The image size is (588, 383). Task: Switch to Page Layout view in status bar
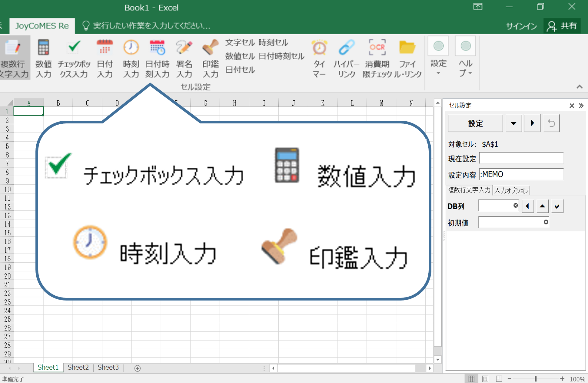point(485,379)
